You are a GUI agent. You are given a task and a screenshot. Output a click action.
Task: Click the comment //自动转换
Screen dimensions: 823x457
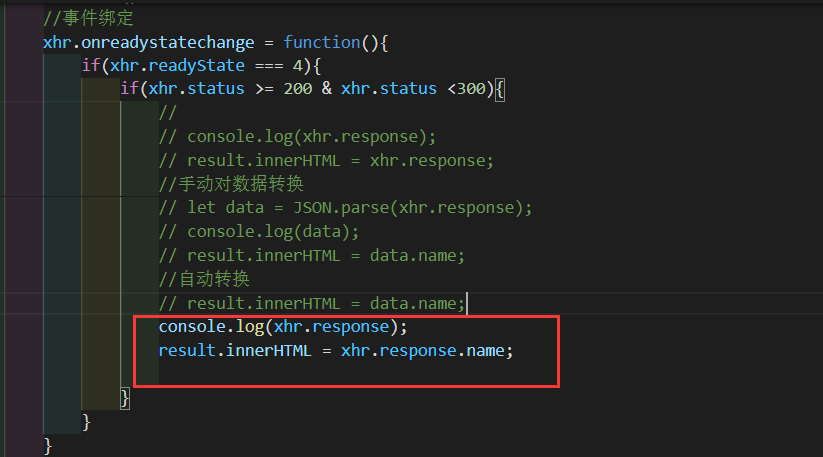[205, 279]
